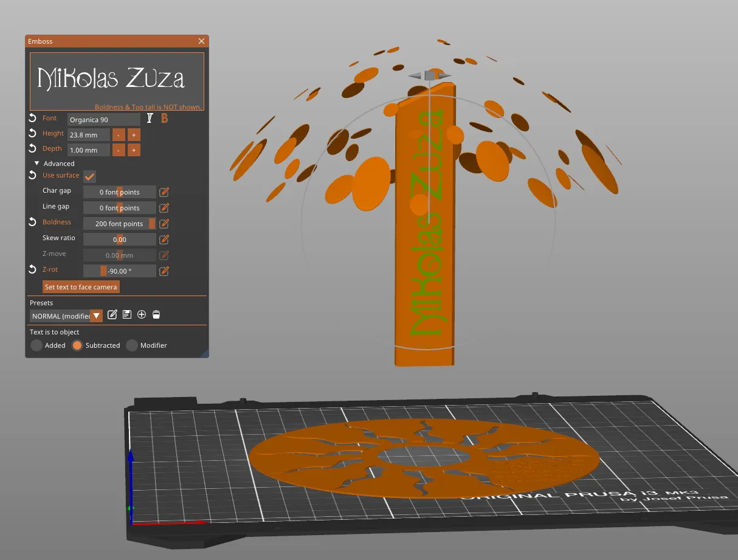Select the Modifier radio option
Viewport: 738px width, 560px height.
pos(132,345)
